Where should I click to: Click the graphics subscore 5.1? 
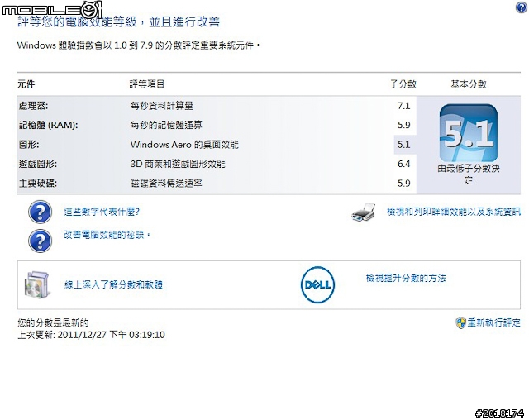[404, 145]
